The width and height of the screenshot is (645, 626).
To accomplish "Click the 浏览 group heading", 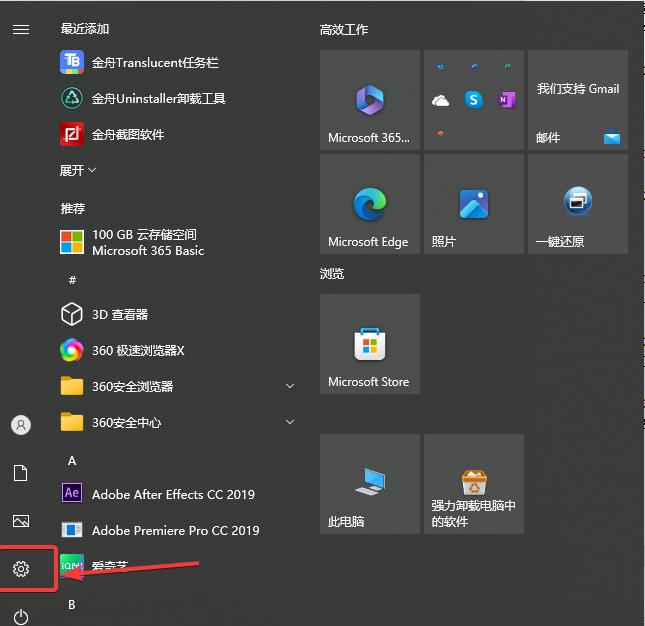I will pos(332,274).
